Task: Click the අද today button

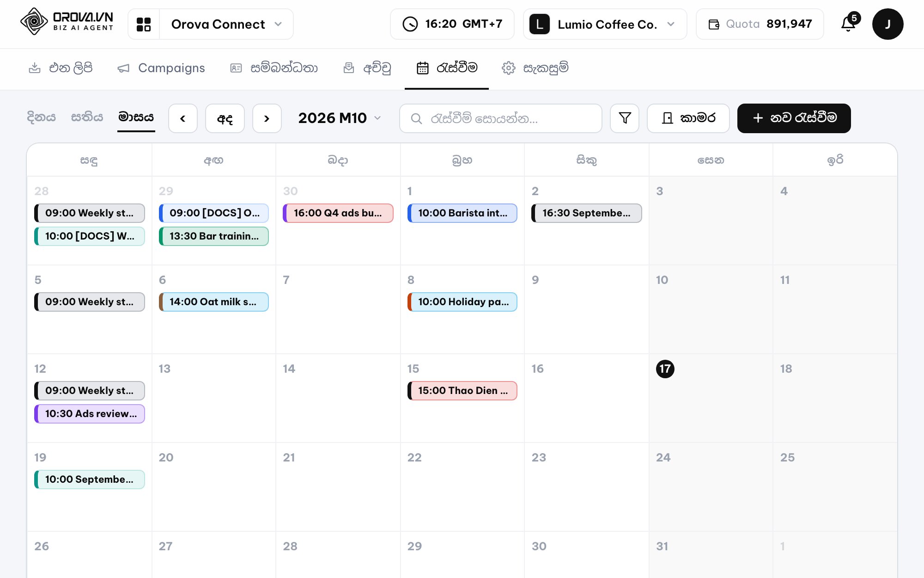Action: [x=225, y=118]
